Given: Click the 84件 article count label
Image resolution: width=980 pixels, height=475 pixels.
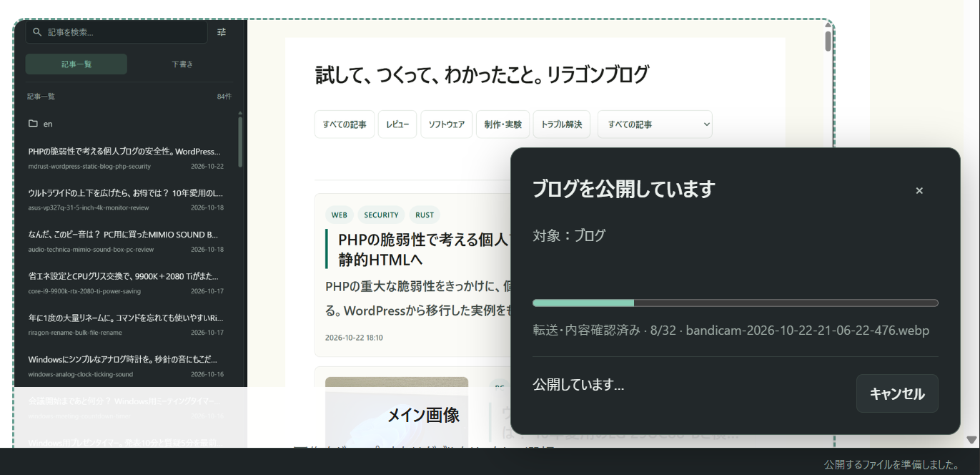Looking at the screenshot, I should 224,97.
